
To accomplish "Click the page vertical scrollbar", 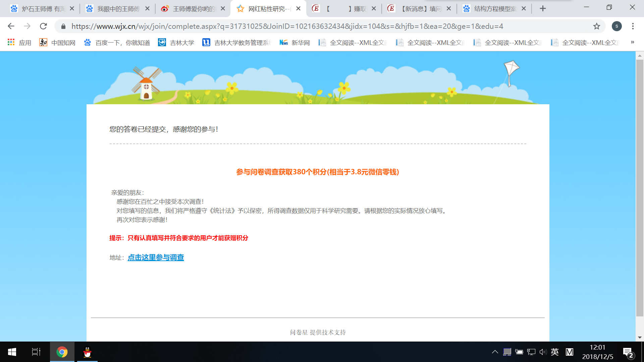I will (639, 188).
